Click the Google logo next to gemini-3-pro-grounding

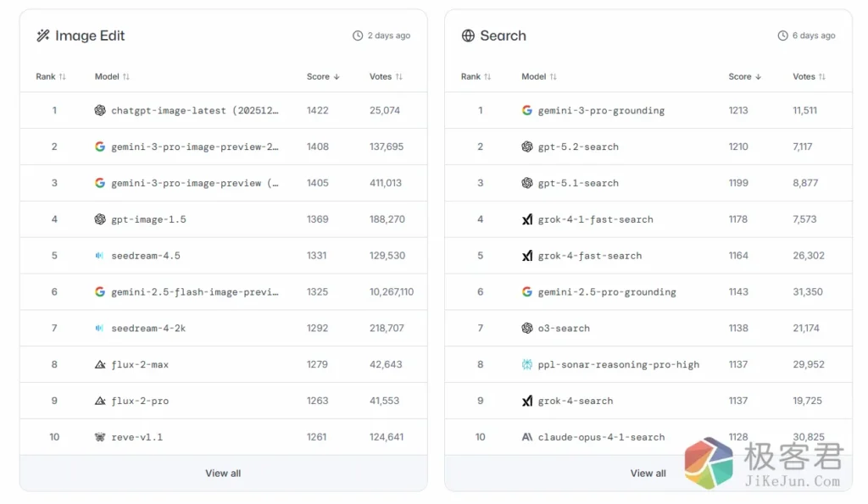pyautogui.click(x=527, y=110)
